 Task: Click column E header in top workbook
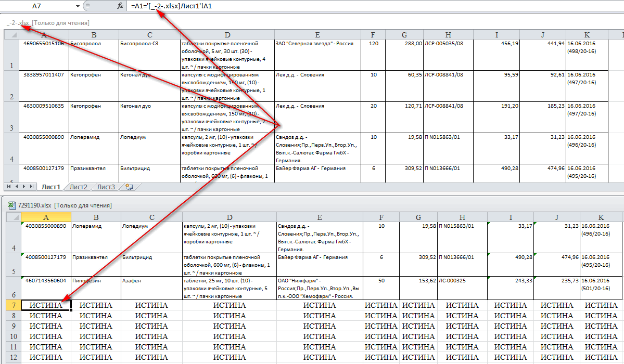(317, 35)
